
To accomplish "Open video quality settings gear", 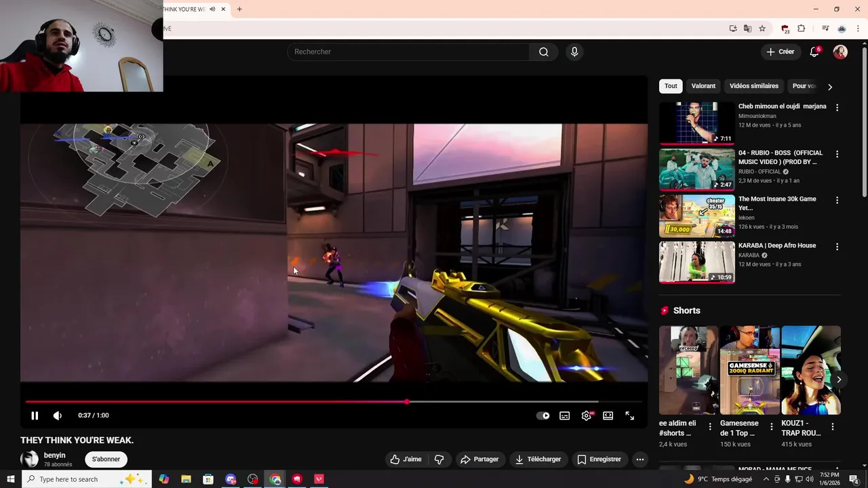I will coord(587,415).
